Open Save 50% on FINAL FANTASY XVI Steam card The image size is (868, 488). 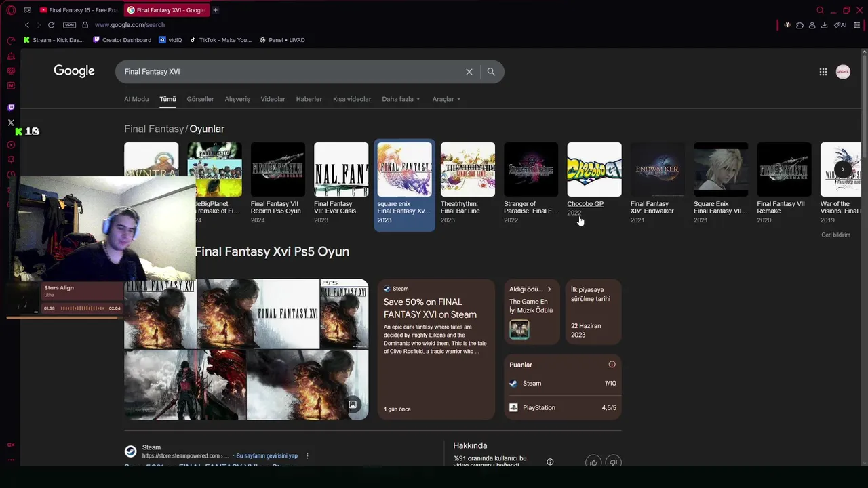pyautogui.click(x=436, y=349)
